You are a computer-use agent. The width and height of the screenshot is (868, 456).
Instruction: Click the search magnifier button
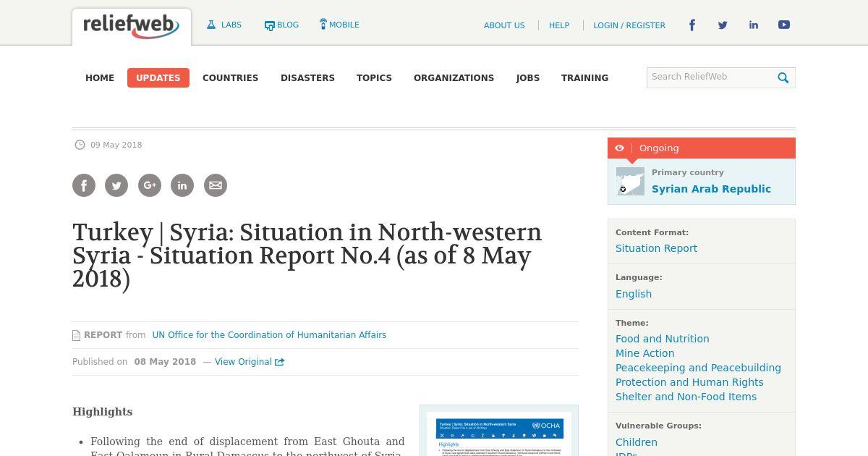(783, 78)
